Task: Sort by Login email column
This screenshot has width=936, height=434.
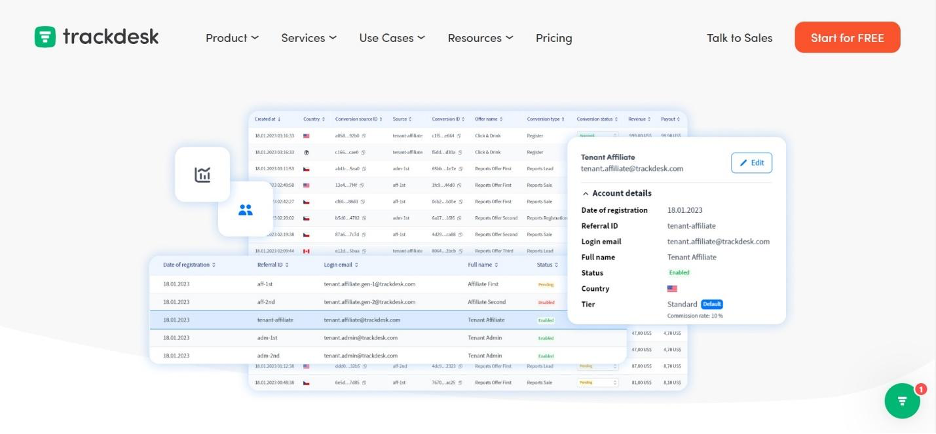Action: pyautogui.click(x=341, y=264)
